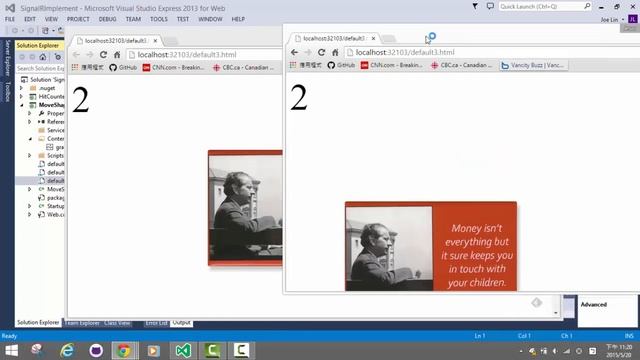Open the EDIT menu
This screenshot has width=640, height=360.
(x=30, y=19)
